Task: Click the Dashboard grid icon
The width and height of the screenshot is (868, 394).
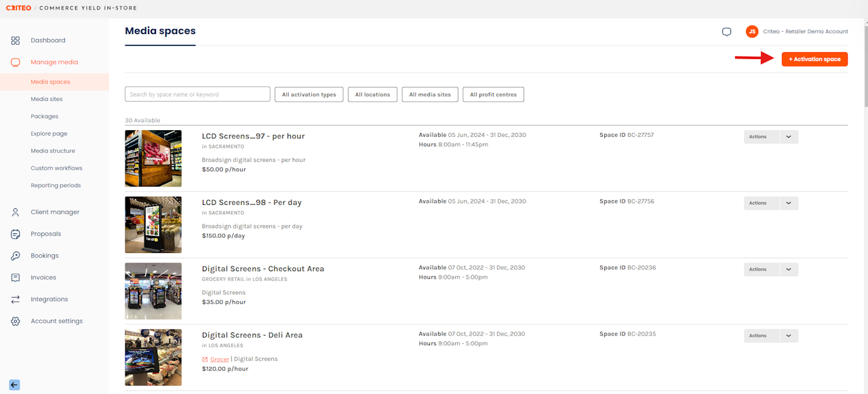Action: [x=16, y=41]
